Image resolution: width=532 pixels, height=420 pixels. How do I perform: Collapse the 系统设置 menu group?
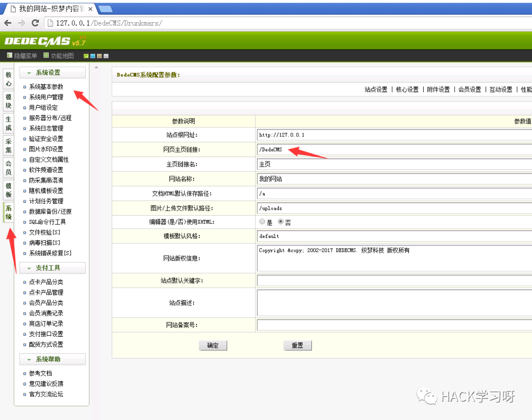[x=52, y=72]
